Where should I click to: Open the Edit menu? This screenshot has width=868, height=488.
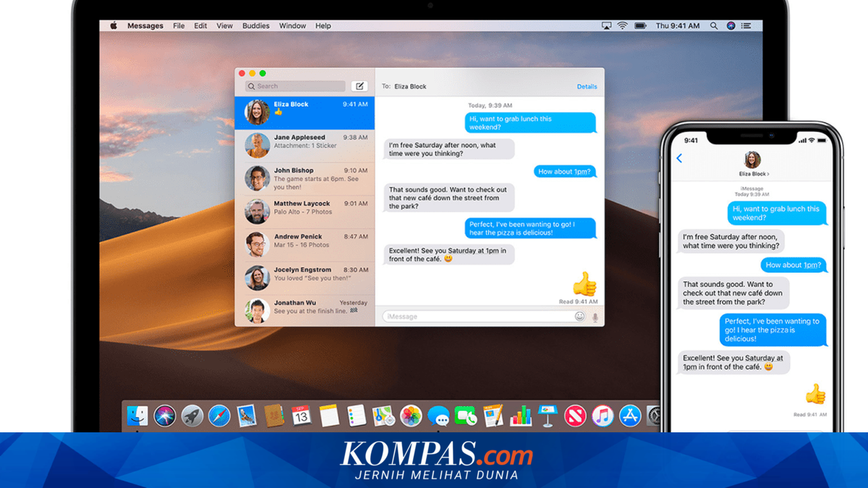click(200, 26)
